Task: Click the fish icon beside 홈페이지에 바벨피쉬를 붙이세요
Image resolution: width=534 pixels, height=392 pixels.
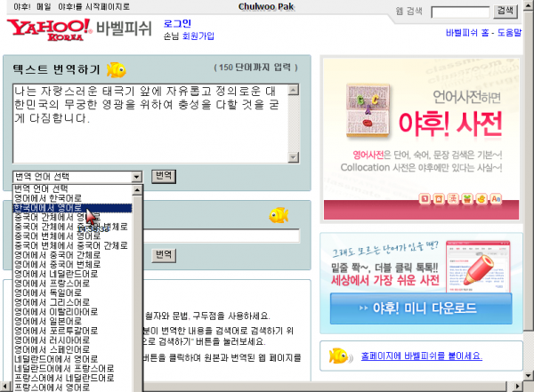Action: coord(341,356)
